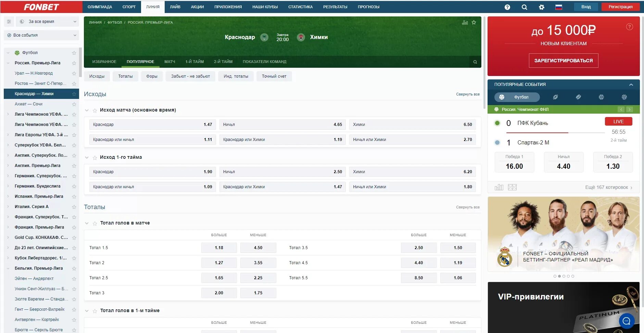
Task: Star the Исход матча (основное время) market
Action: coord(95,110)
